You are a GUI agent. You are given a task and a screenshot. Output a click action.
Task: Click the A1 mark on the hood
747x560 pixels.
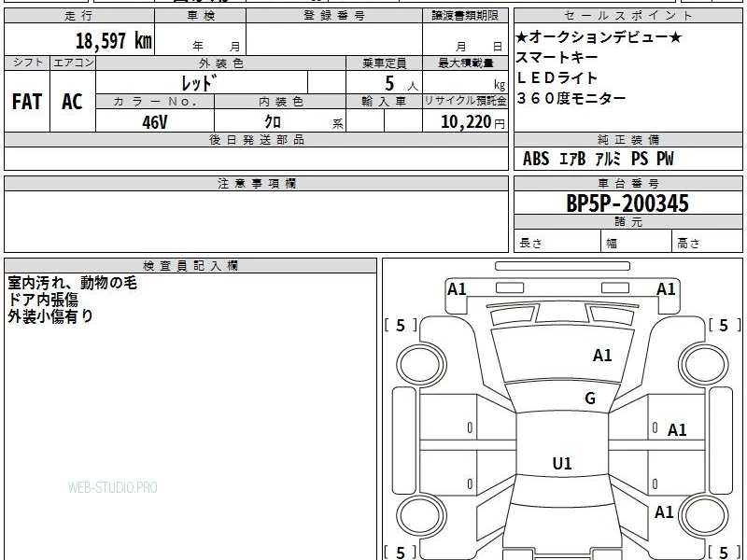click(602, 356)
